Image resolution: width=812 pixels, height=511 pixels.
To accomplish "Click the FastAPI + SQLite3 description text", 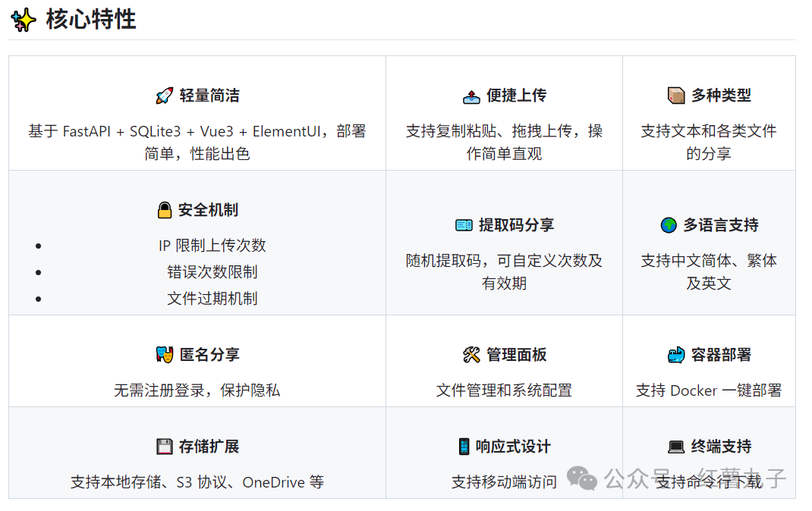I will pos(197,143).
